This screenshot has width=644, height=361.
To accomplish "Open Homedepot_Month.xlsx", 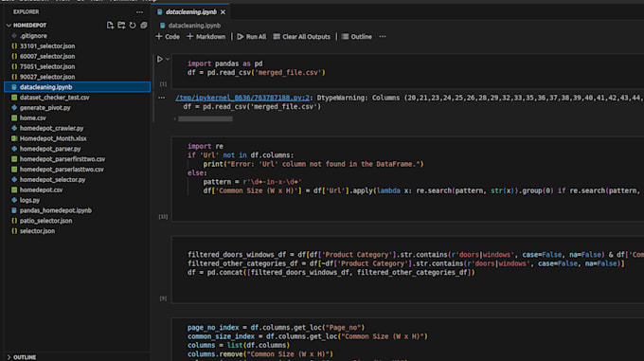I will [53, 138].
